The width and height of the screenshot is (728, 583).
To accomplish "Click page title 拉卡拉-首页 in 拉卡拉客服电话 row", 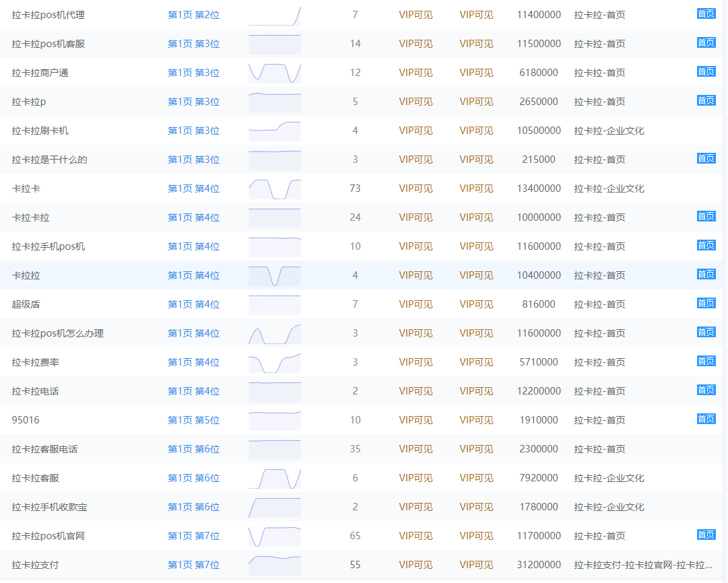I will [599, 449].
